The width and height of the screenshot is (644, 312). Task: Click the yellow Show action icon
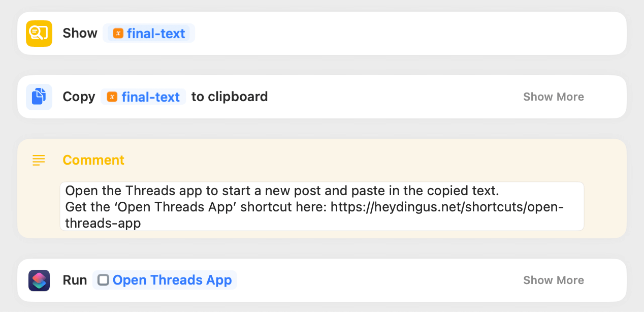pyautogui.click(x=39, y=34)
